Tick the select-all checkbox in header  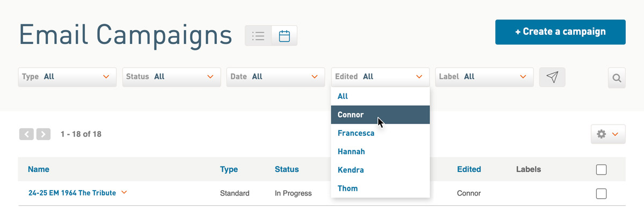(x=601, y=170)
